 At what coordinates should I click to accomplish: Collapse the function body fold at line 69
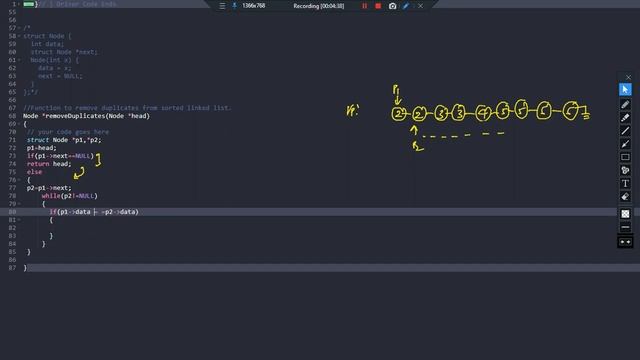point(19,124)
